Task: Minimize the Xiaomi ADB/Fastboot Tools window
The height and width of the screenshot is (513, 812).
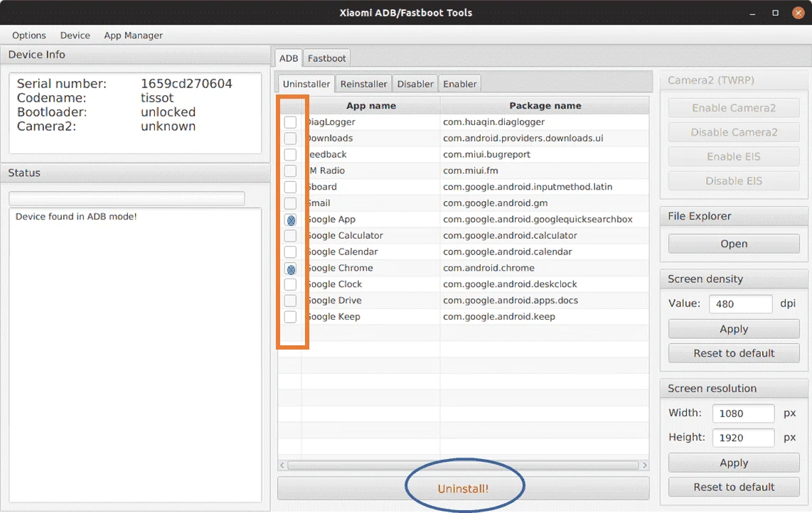Action: coord(752,13)
